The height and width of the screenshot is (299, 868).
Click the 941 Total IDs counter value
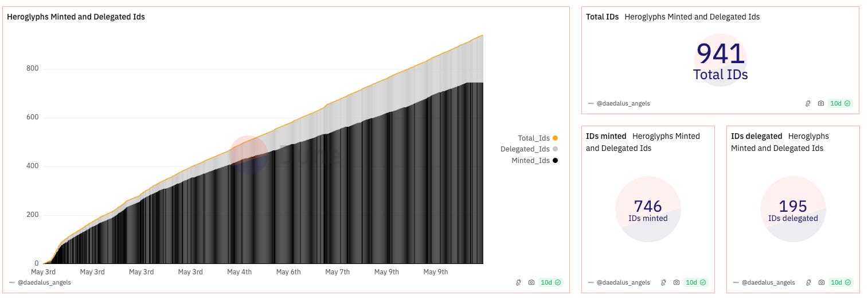(721, 54)
